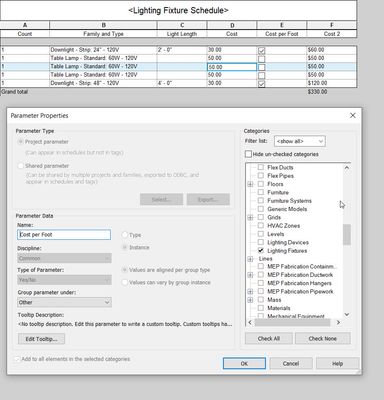
Task: Expand the Mass tree node
Action: click(250, 300)
